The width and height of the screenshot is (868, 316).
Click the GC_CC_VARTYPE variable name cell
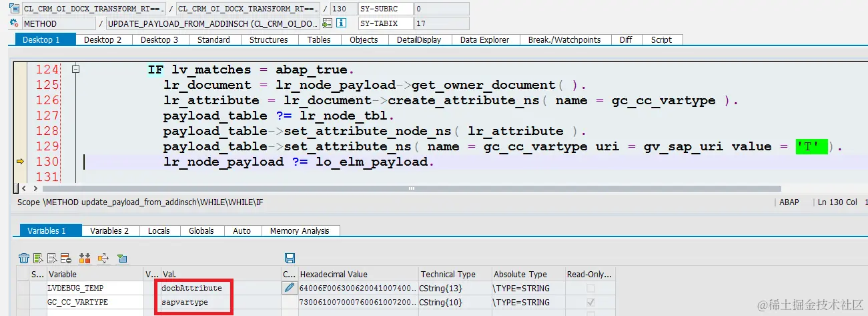[94, 303]
